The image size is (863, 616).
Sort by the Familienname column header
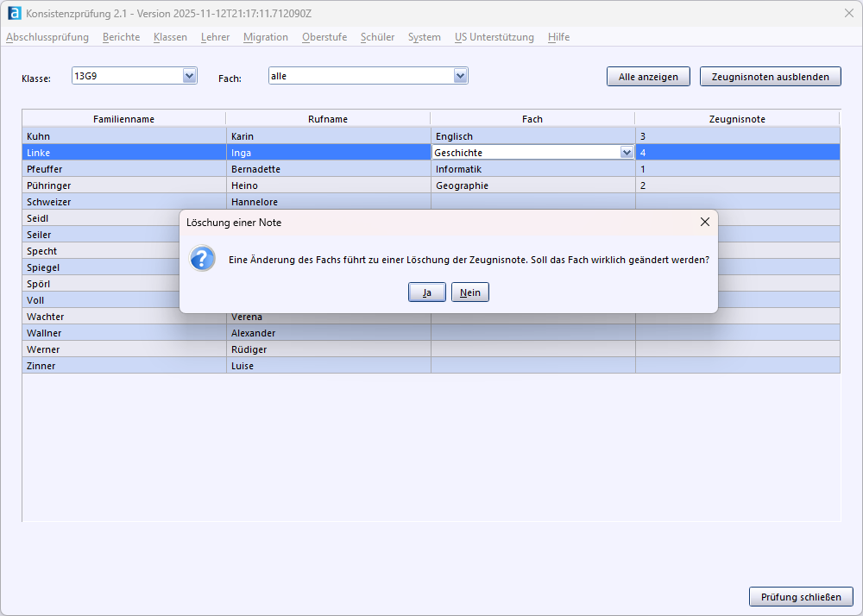(123, 119)
